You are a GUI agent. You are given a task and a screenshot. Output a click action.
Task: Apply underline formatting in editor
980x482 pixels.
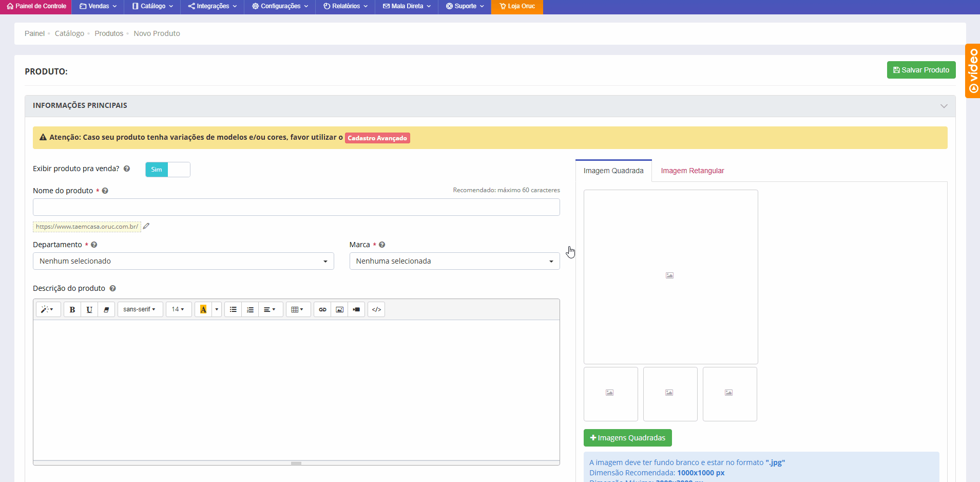89,309
